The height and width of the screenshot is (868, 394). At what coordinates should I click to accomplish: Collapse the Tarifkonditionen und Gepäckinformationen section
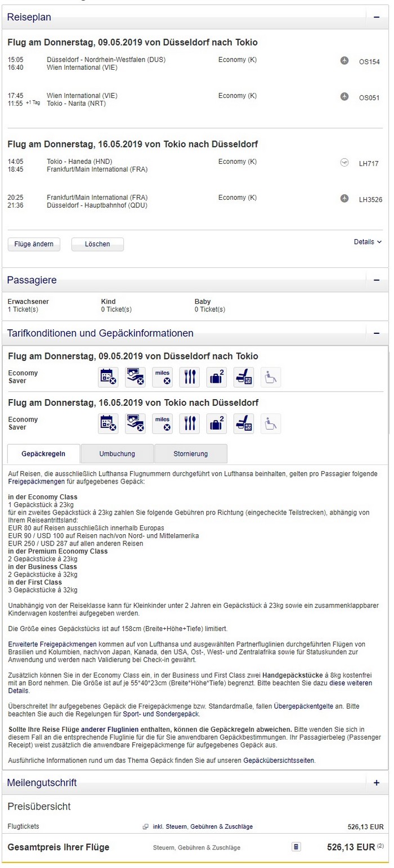(377, 333)
